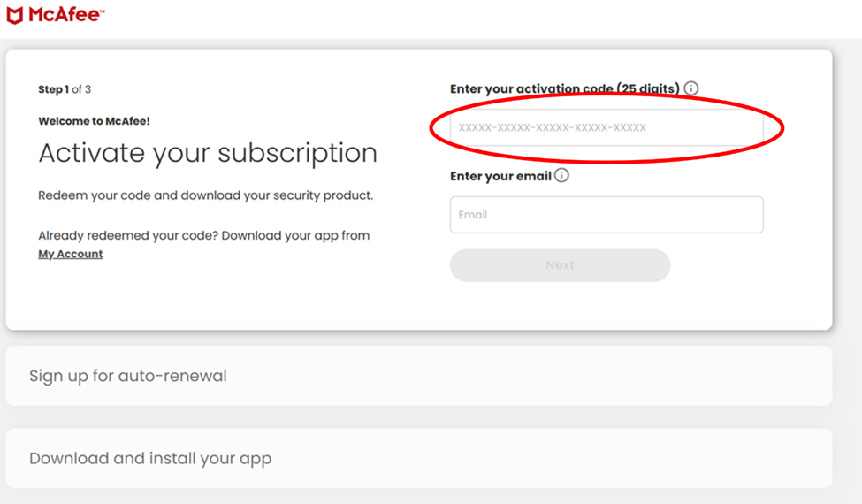Viewport: 862px width, 504px height.
Task: Click the Already redeemed your code text
Action: tap(203, 236)
